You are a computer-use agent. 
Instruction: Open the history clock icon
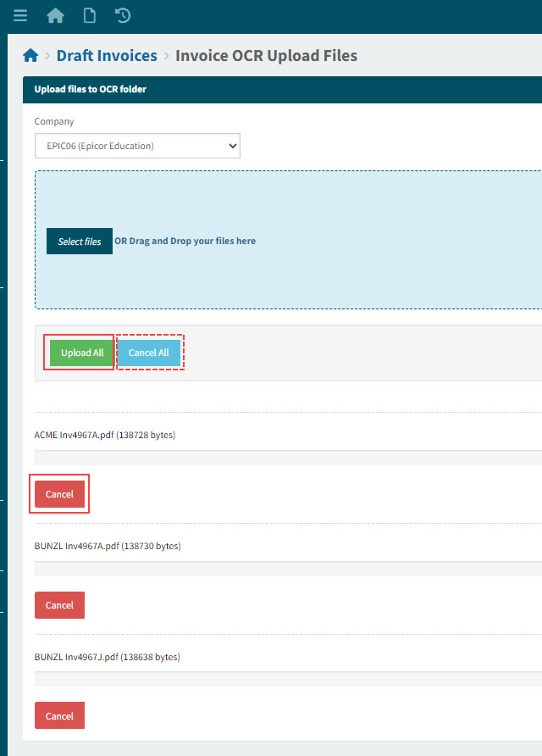coord(122,16)
